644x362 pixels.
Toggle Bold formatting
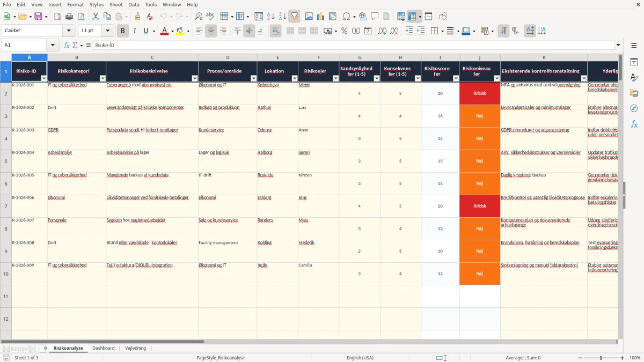coord(122,31)
